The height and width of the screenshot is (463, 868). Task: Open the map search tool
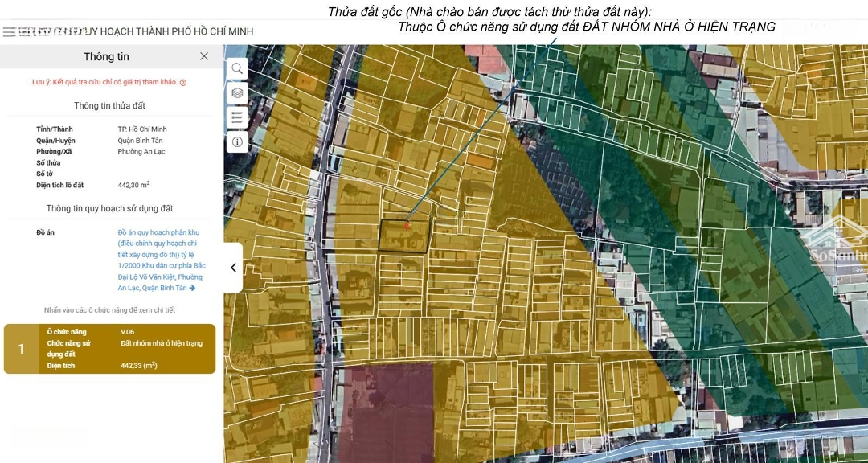(237, 69)
